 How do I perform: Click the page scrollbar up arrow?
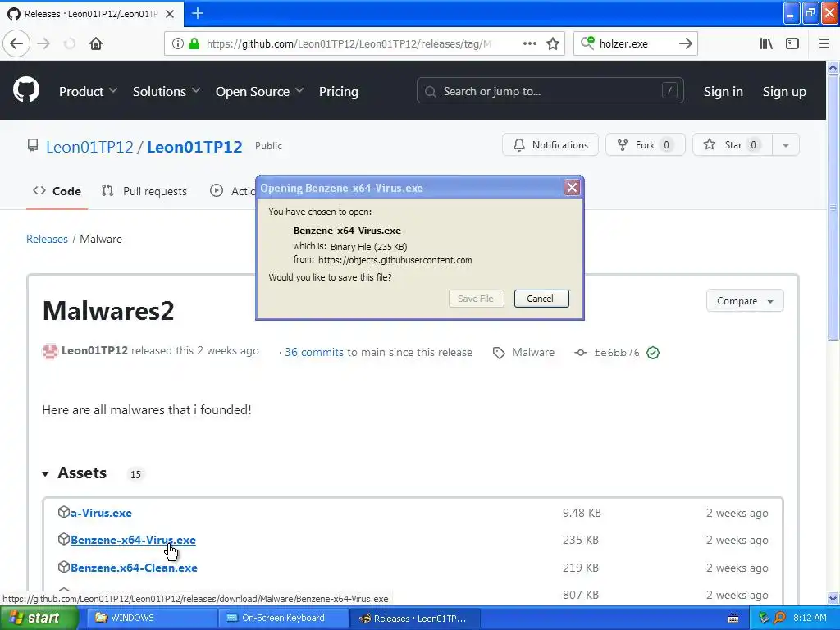pyautogui.click(x=833, y=67)
